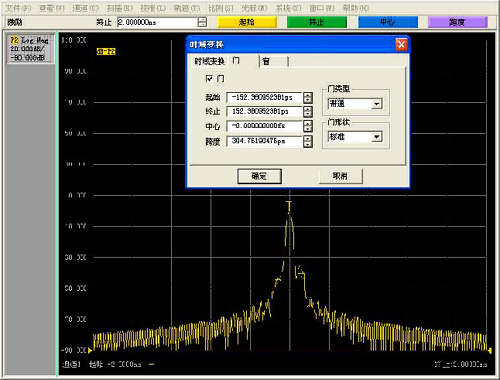
Task: Click the 确定 confirm button
Action: pos(259,176)
